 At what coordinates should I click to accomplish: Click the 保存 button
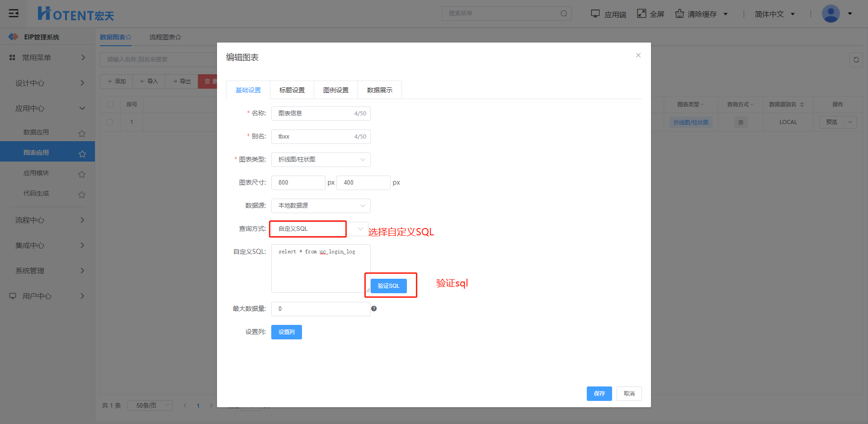[x=599, y=394]
